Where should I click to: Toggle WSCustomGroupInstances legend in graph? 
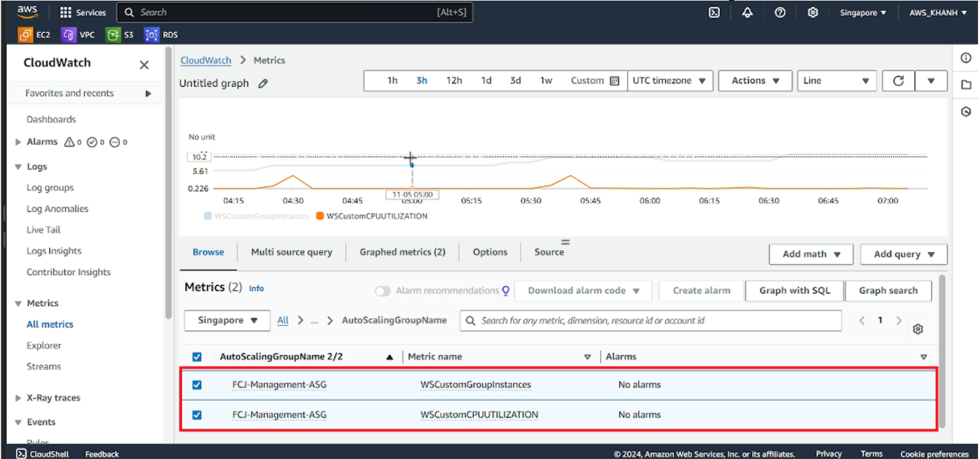click(257, 216)
